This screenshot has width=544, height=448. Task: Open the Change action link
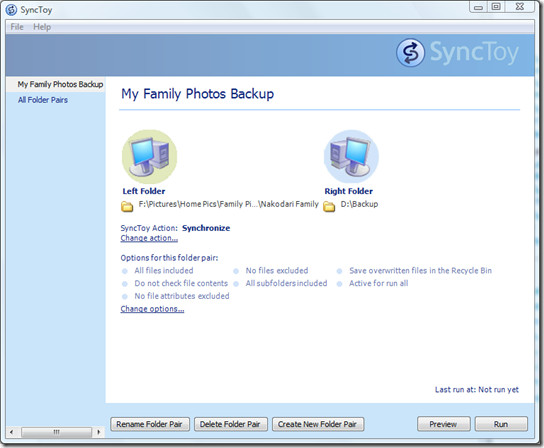(149, 238)
